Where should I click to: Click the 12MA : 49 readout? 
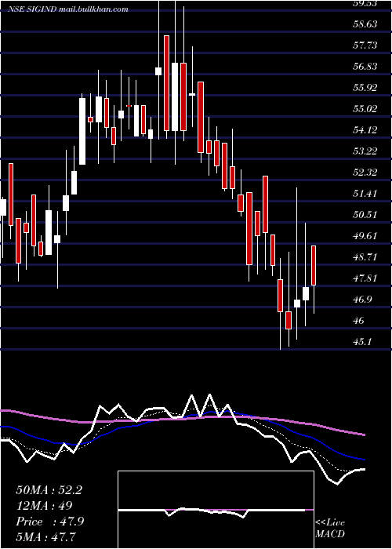click(44, 506)
